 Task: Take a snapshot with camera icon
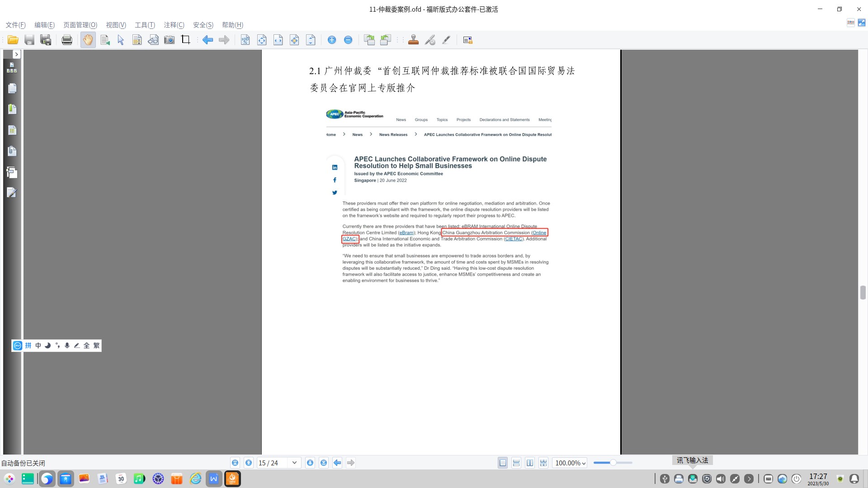170,40
